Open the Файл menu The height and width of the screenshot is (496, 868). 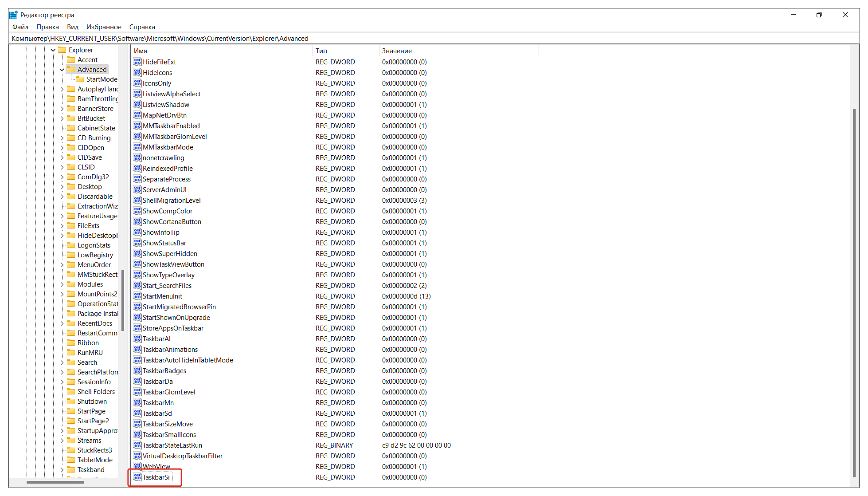(21, 27)
